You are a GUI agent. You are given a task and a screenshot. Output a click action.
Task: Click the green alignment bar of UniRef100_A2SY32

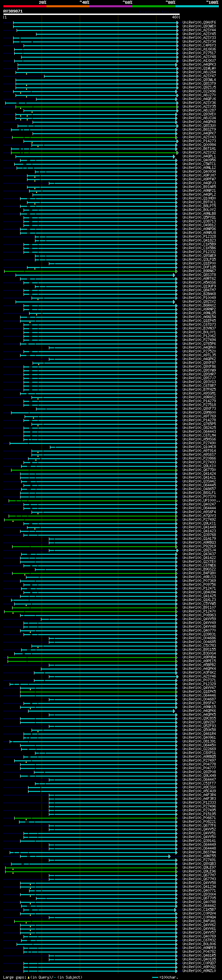click(94, 153)
